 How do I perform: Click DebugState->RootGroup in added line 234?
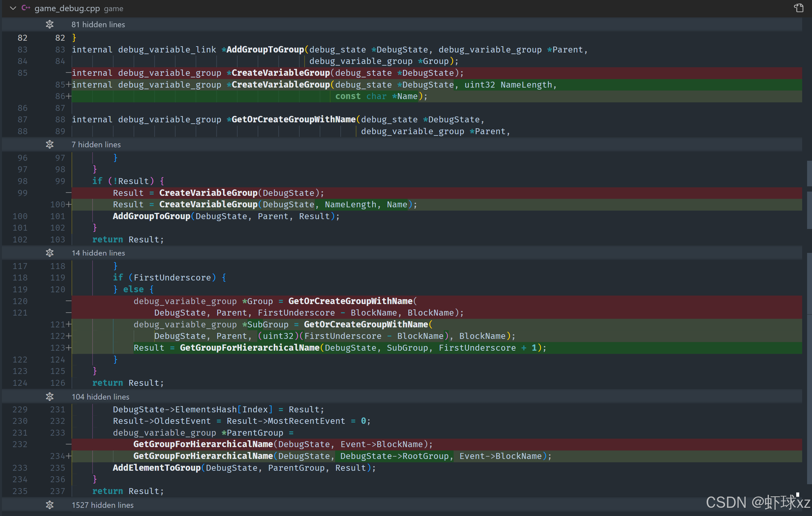pos(394,456)
